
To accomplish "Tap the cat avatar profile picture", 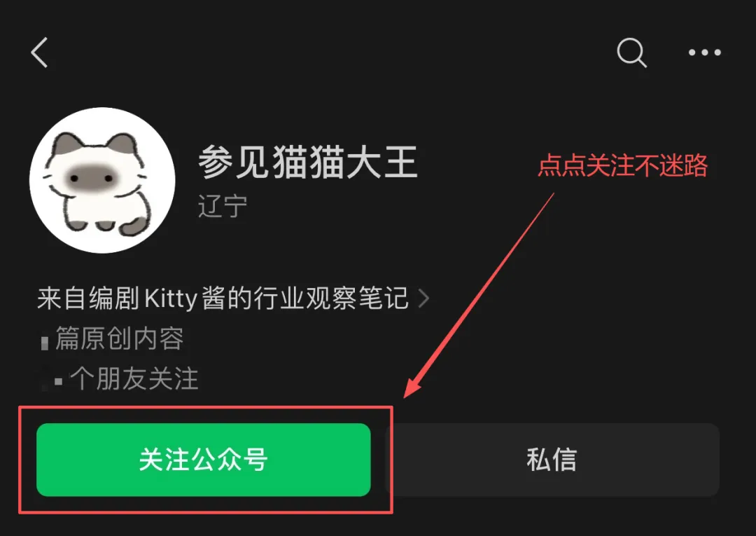I will [x=102, y=180].
